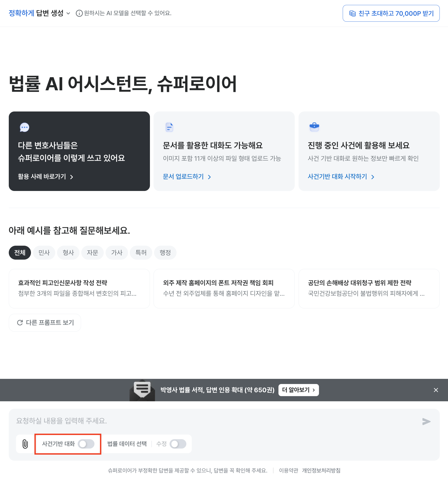The width and height of the screenshot is (448, 480).
Task: Click the document icon in upload card
Action: click(x=169, y=127)
